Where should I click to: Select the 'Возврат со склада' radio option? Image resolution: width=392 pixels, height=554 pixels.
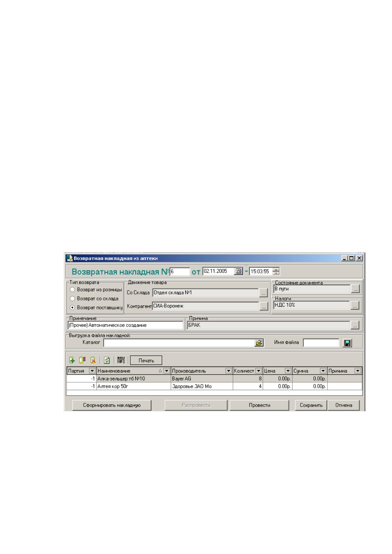pos(72,299)
